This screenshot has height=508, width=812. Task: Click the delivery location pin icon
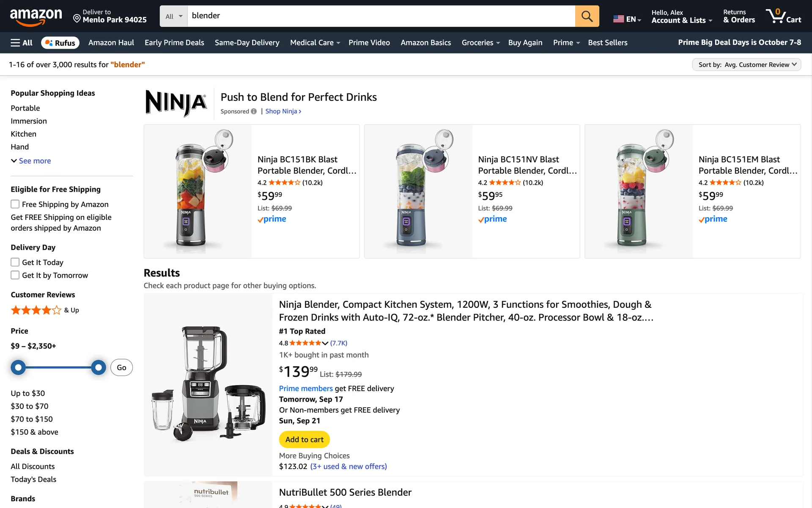77,18
